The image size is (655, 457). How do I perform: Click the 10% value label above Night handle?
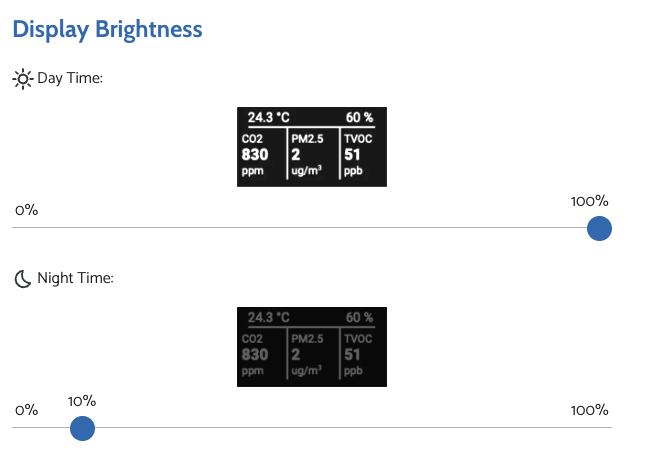pyautogui.click(x=82, y=401)
